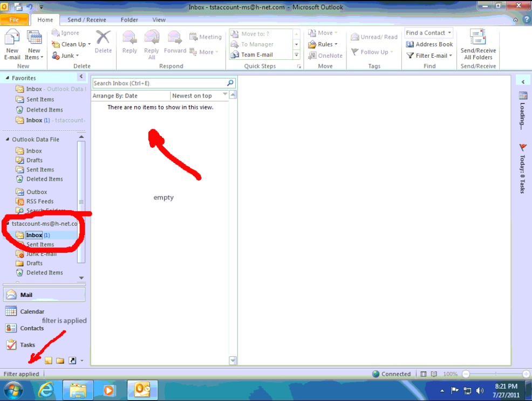Click the Search Inbox field

tap(159, 84)
